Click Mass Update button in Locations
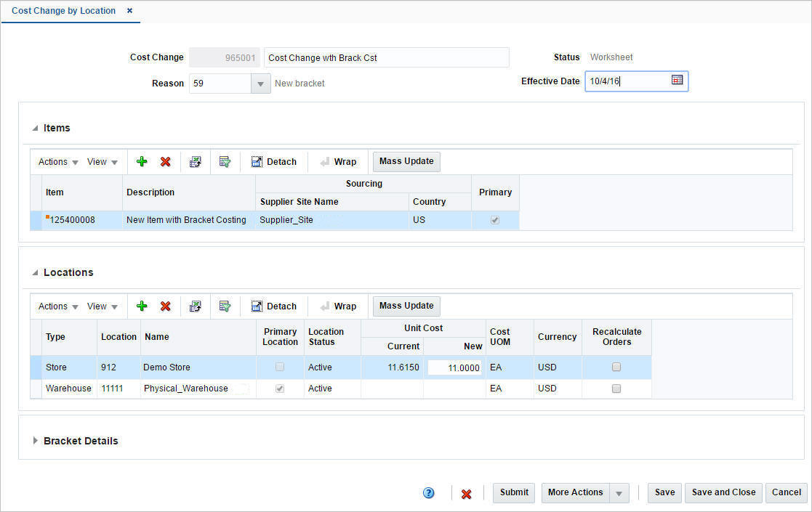812x512 pixels. tap(406, 306)
